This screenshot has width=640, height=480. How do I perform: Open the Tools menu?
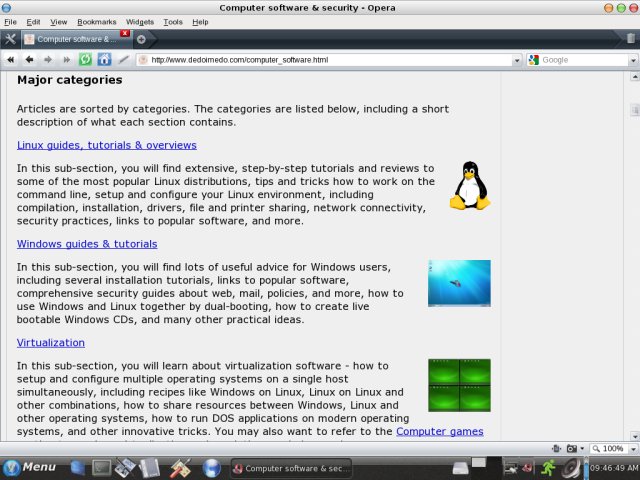point(173,22)
